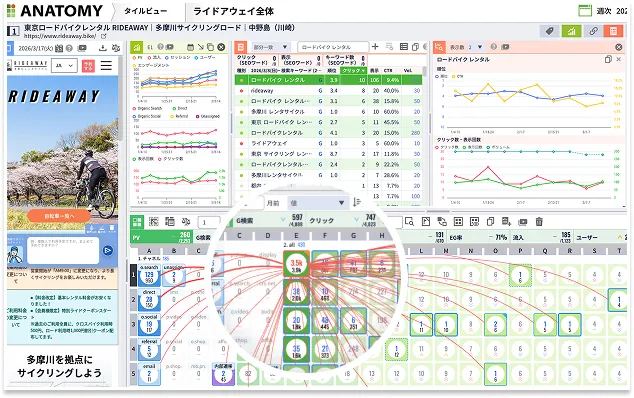Open the https://www.rideaway.bike/ link
Image resolution: width=634 pixels, height=398 pixels.
[59, 36]
